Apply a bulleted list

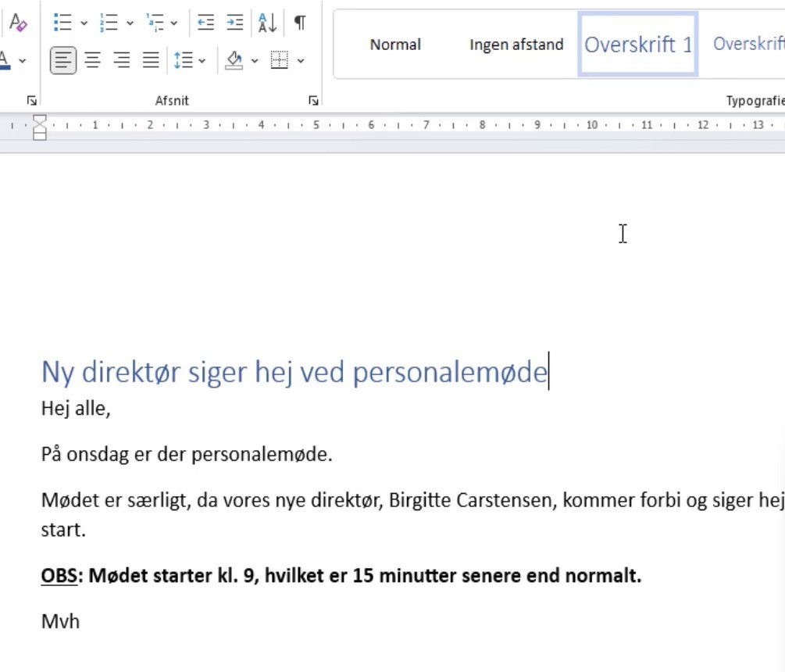click(62, 23)
